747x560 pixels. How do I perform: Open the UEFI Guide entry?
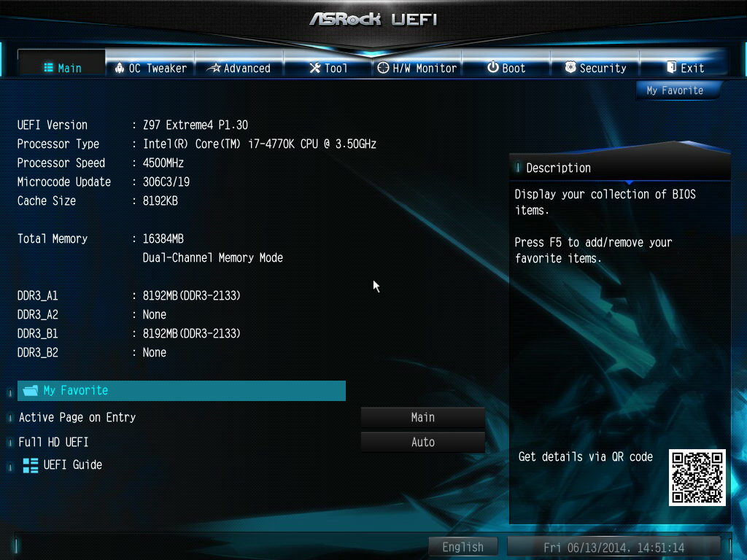coord(72,465)
